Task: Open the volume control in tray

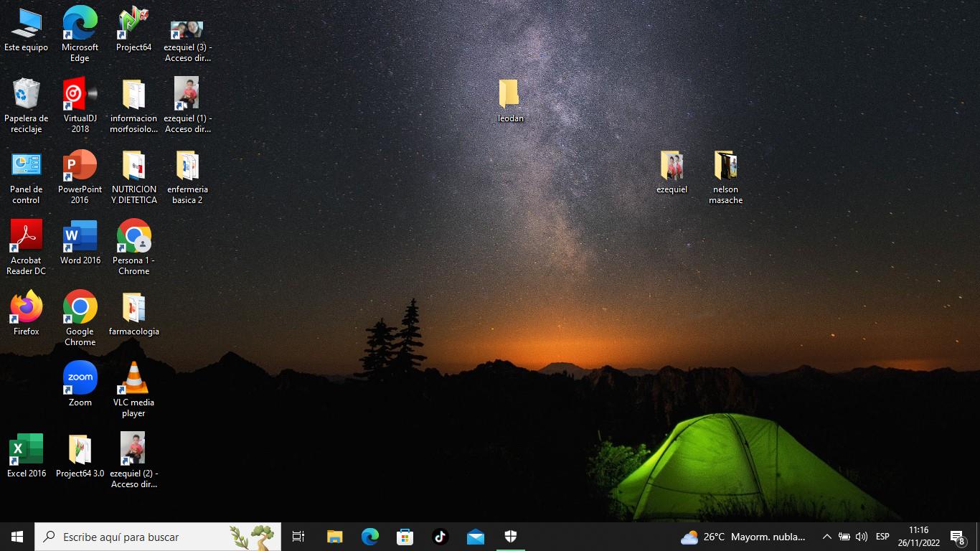Action: point(862,537)
